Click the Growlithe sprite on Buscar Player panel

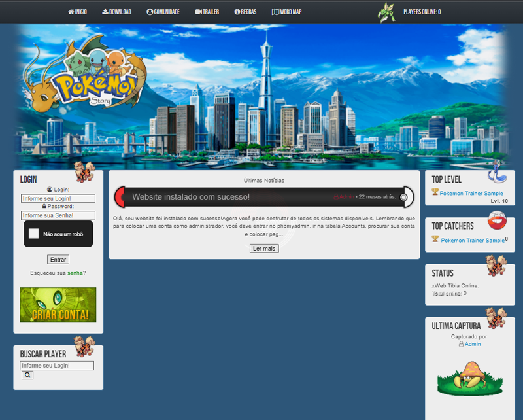click(84, 347)
